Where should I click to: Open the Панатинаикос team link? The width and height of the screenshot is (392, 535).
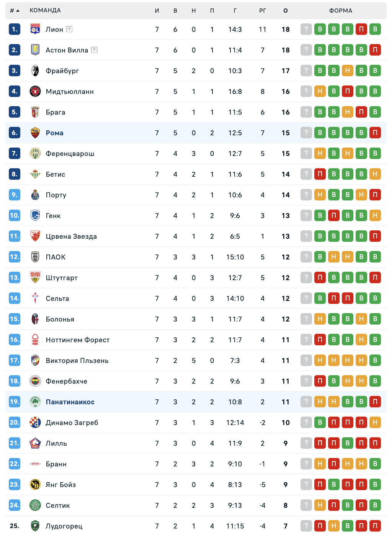tap(70, 402)
